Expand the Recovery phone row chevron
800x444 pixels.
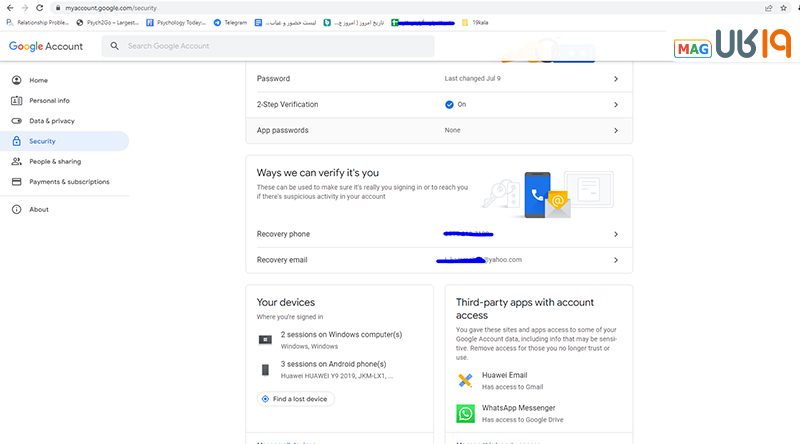coord(615,234)
